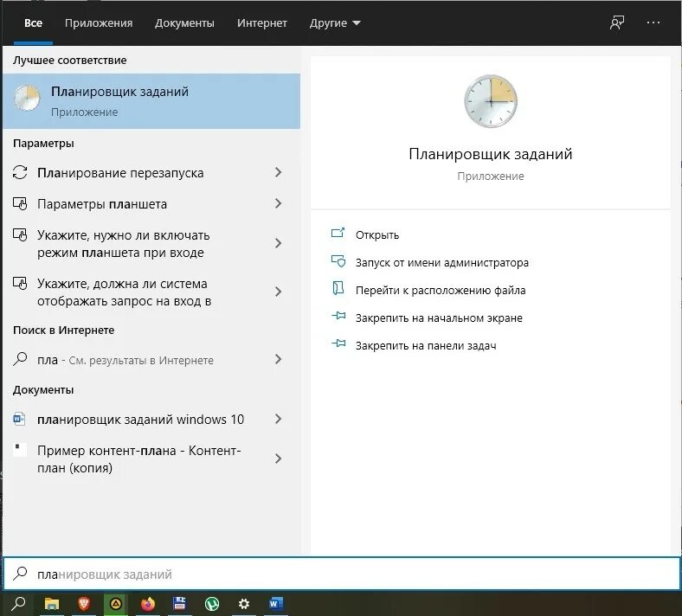Click folder icon for Перейти к расположению файла
The height and width of the screenshot is (616, 682).
point(338,288)
